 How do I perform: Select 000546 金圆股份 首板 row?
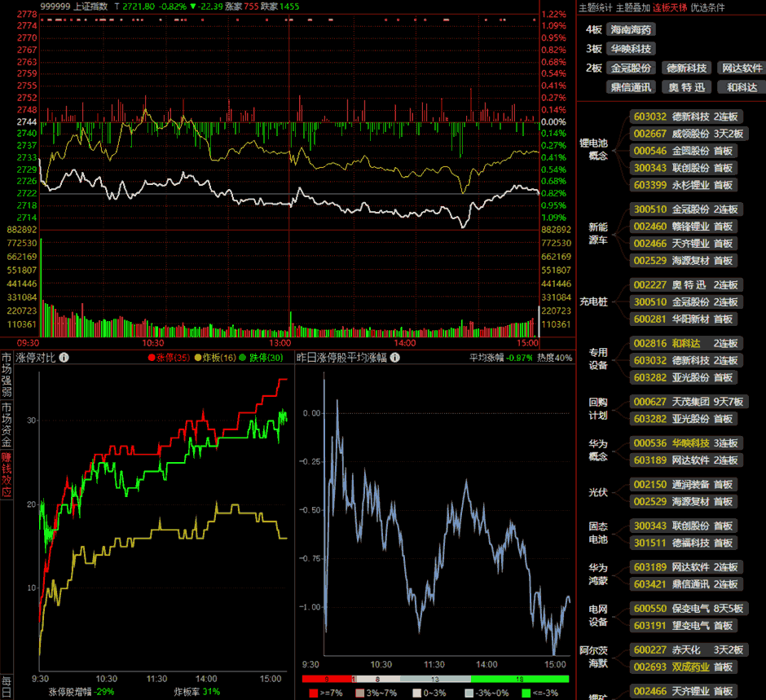(683, 151)
